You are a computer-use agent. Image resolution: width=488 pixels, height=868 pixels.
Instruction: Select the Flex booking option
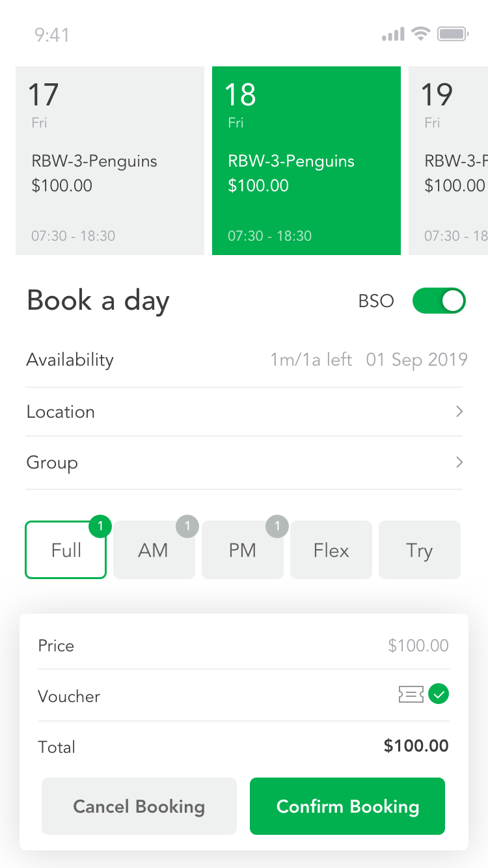click(331, 550)
